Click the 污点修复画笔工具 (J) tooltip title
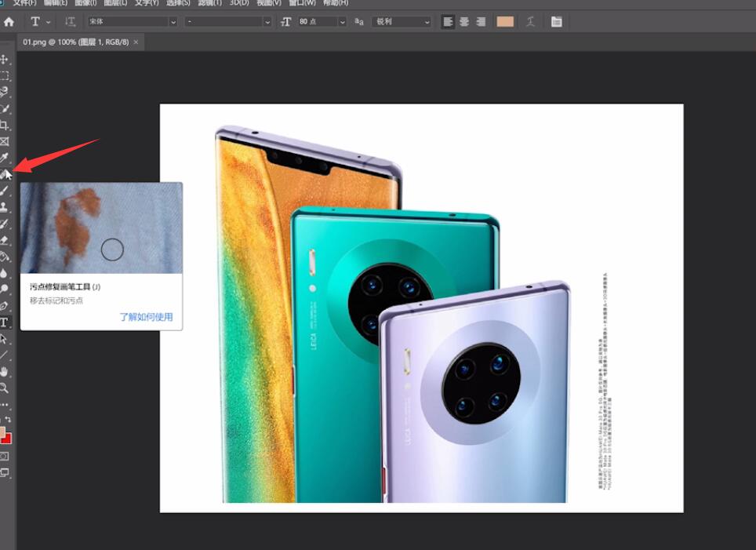The width and height of the screenshot is (756, 550). [65, 287]
